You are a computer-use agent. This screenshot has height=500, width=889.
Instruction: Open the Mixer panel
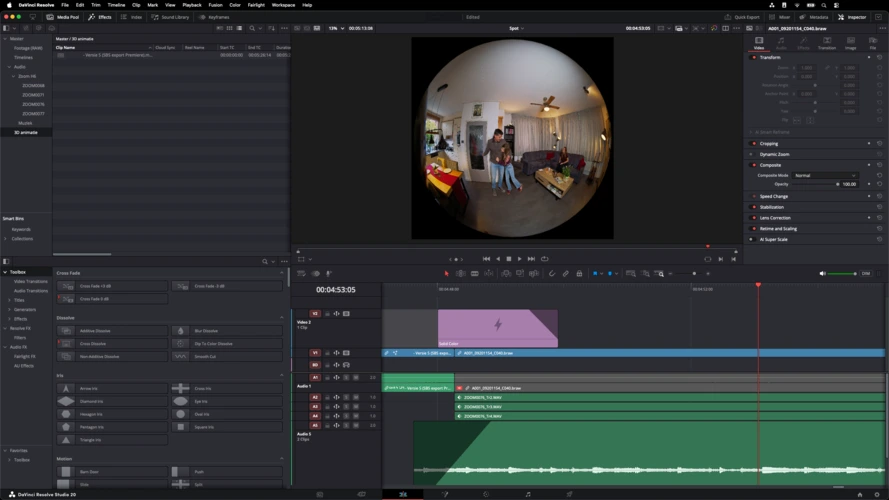click(x=780, y=17)
